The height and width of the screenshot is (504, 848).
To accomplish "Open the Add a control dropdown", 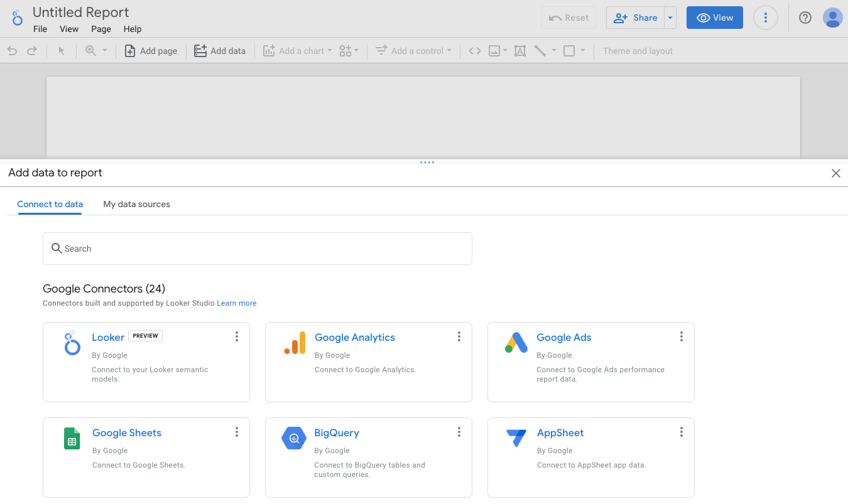I will 413,51.
